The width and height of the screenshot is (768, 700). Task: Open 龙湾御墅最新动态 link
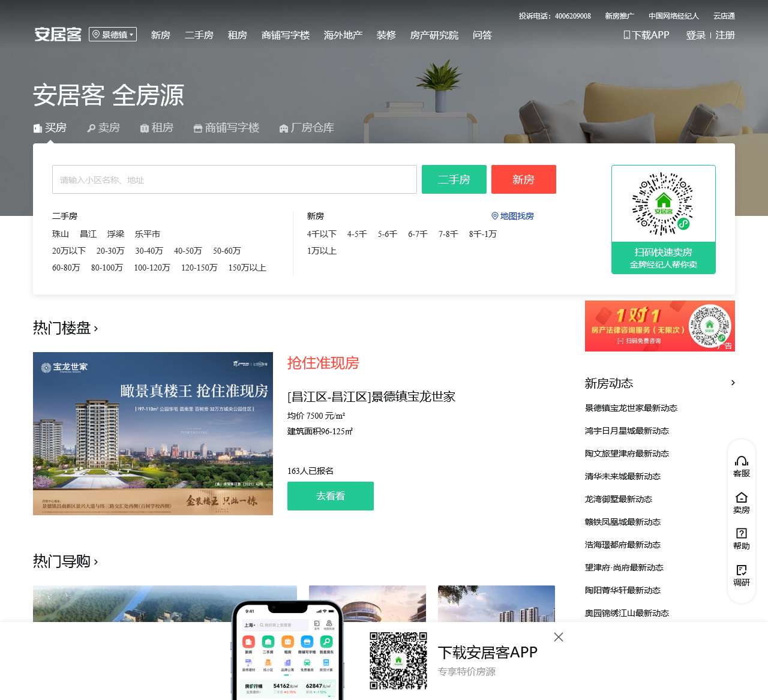coord(619,499)
